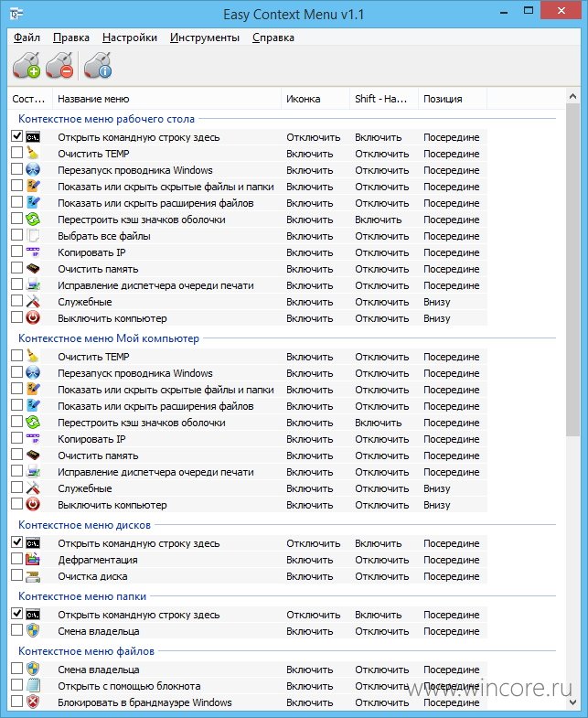The image size is (588, 718).
Task: Tick the Выбрать все файлы checkbox
Action: (17, 235)
